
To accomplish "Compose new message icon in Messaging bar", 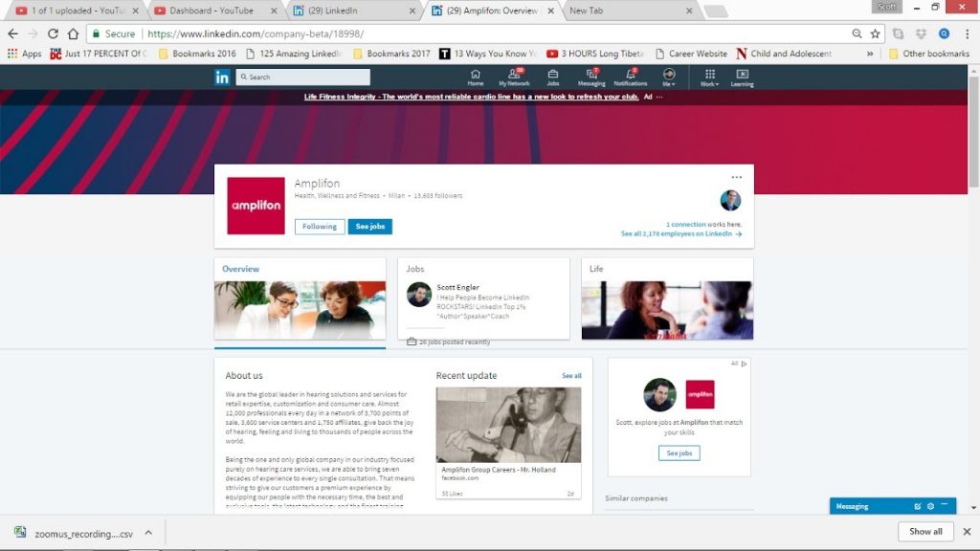I will (918, 506).
